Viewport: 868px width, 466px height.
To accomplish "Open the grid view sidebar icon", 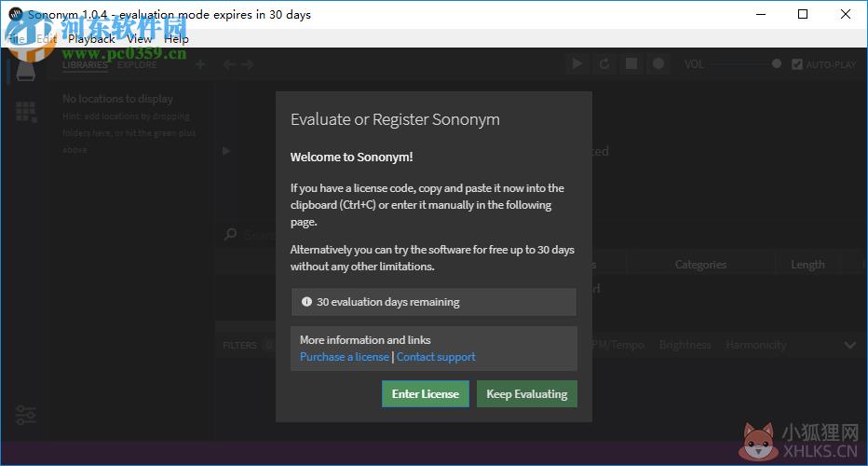I will click(26, 112).
